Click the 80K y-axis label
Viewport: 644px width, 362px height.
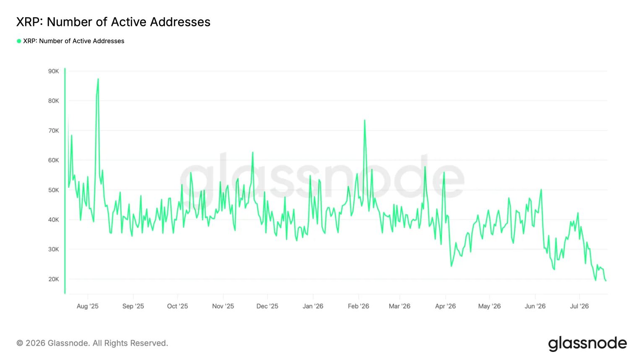tap(54, 101)
